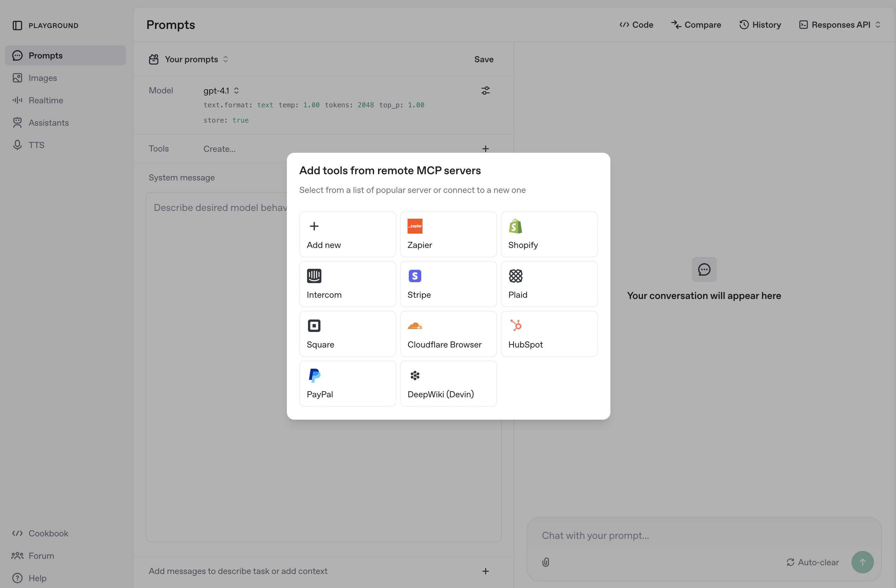This screenshot has width=896, height=588.
Task: Select the PayPal server card
Action: coord(348,384)
